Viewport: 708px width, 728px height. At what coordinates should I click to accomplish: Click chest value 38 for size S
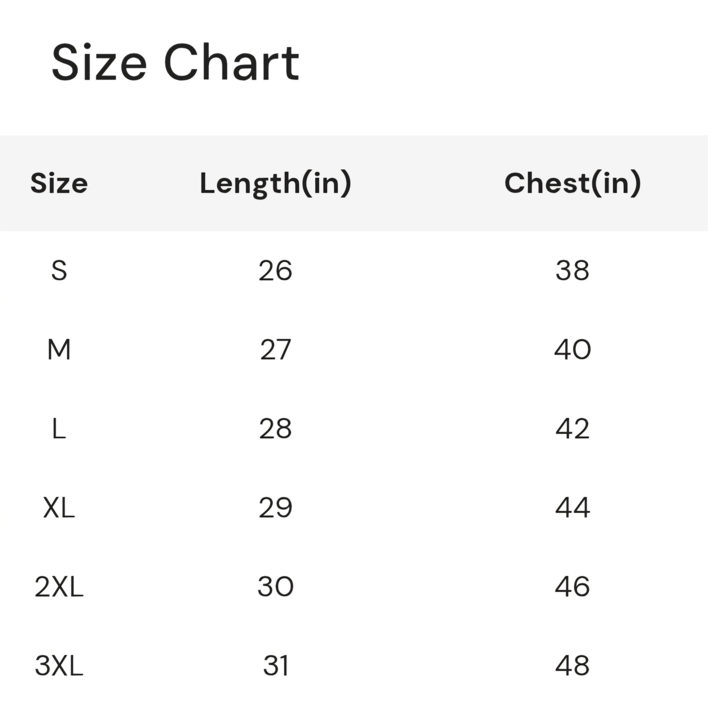coord(573,271)
